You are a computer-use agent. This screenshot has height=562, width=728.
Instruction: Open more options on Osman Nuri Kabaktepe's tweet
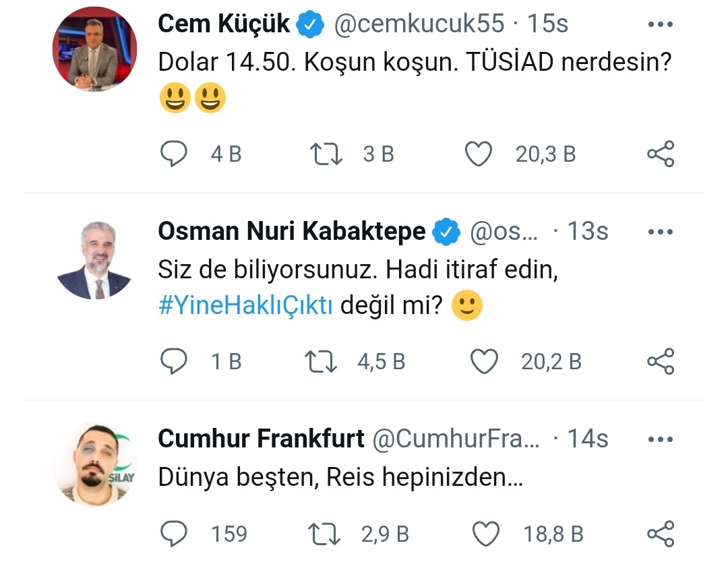point(661,232)
